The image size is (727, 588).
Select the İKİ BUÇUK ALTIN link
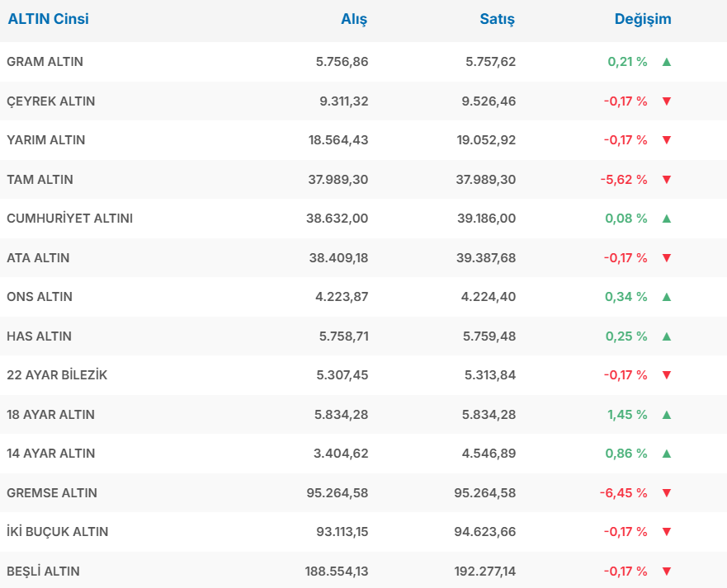tap(57, 532)
